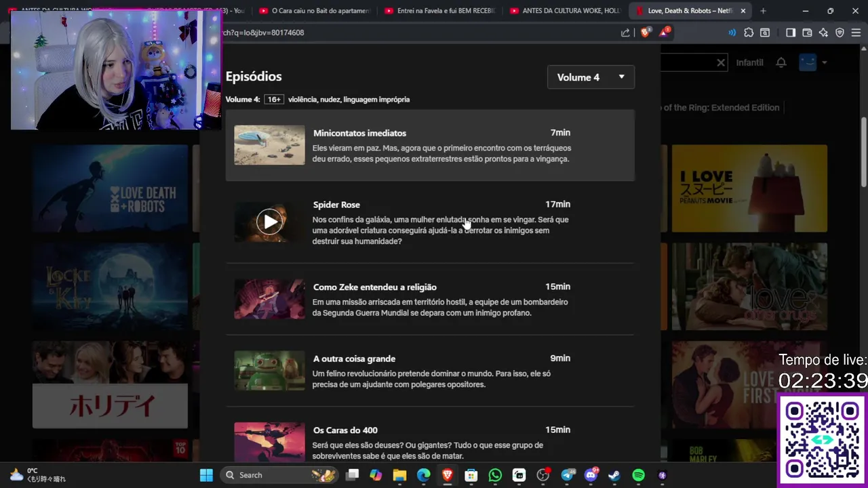
Task: Open the Locke & Key poster
Action: [x=110, y=287]
